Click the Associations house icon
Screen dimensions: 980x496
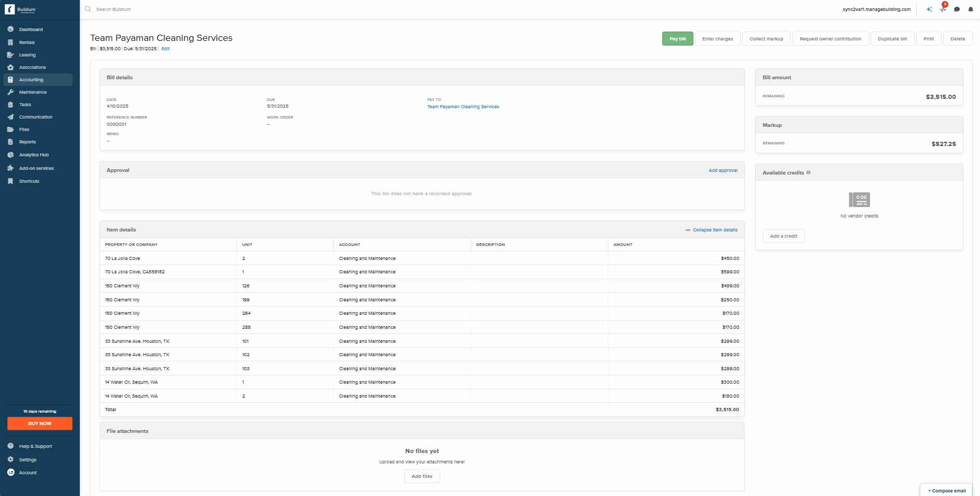[x=10, y=67]
